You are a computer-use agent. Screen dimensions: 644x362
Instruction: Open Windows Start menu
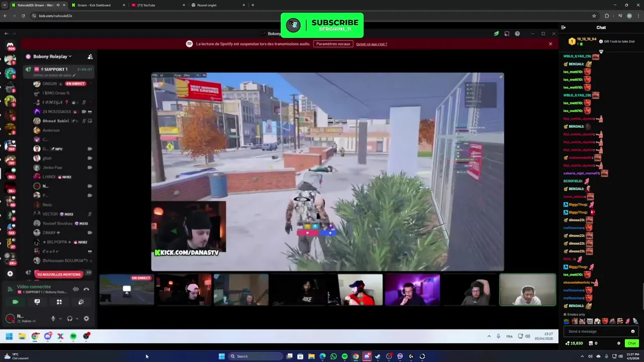tap(221, 356)
